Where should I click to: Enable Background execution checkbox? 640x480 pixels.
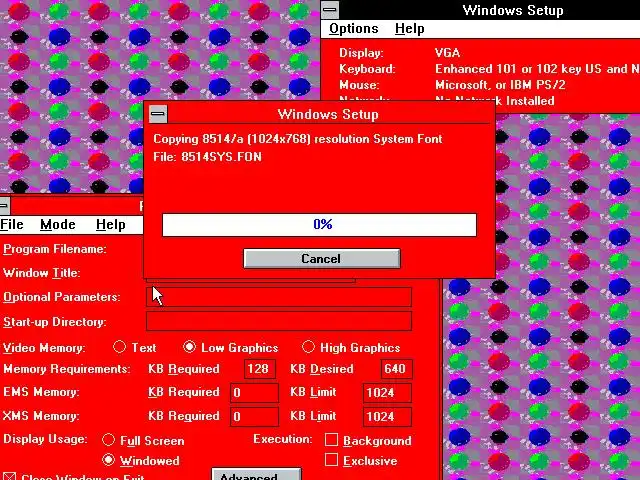coord(368,440)
